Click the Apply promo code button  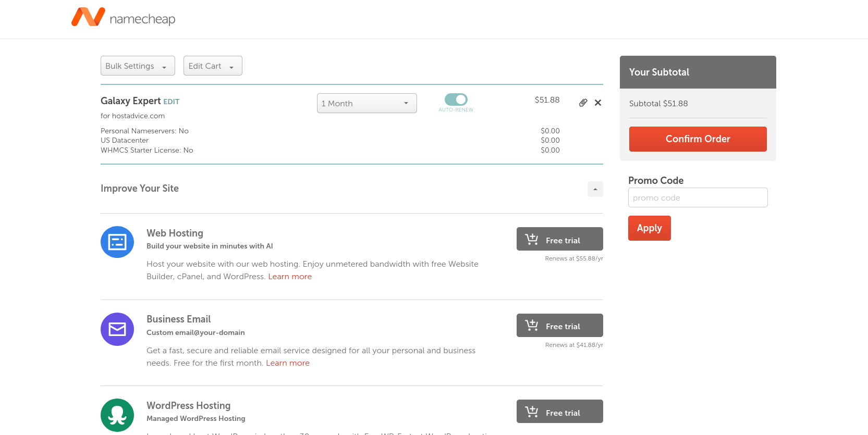tap(650, 228)
